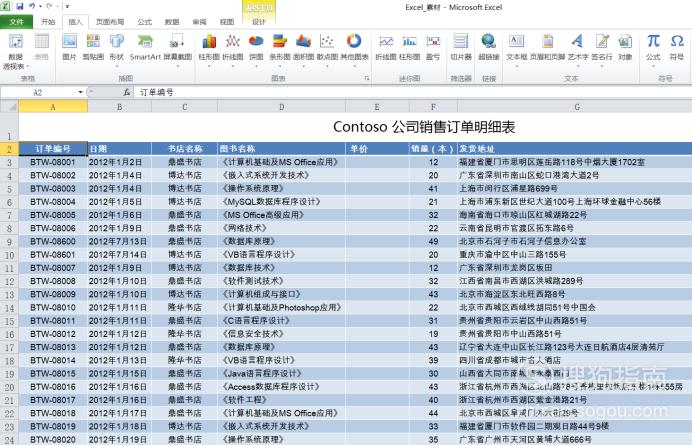Select the 发货地址 header cell
692x445 pixels.
click(575, 149)
